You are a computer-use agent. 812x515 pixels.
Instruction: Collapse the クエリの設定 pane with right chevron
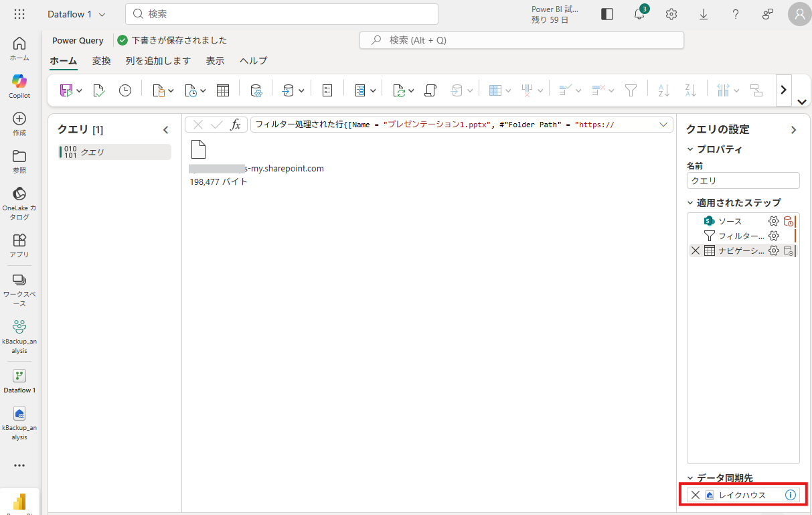pyautogui.click(x=794, y=130)
